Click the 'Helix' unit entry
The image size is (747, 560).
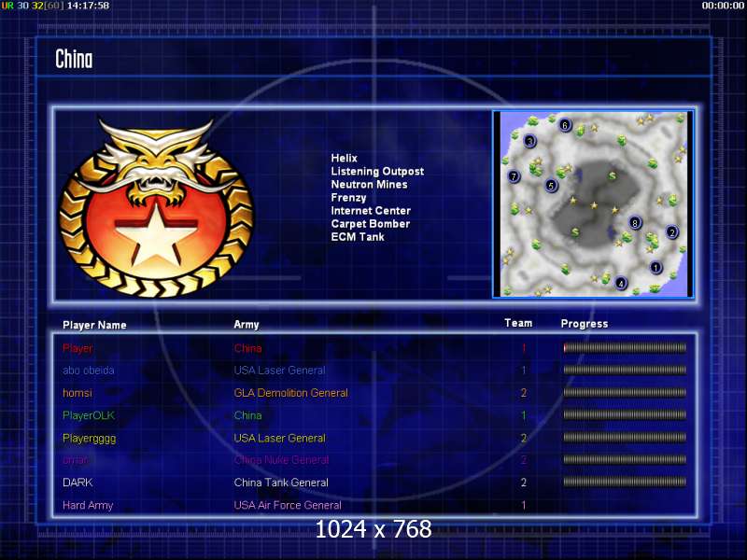344,158
